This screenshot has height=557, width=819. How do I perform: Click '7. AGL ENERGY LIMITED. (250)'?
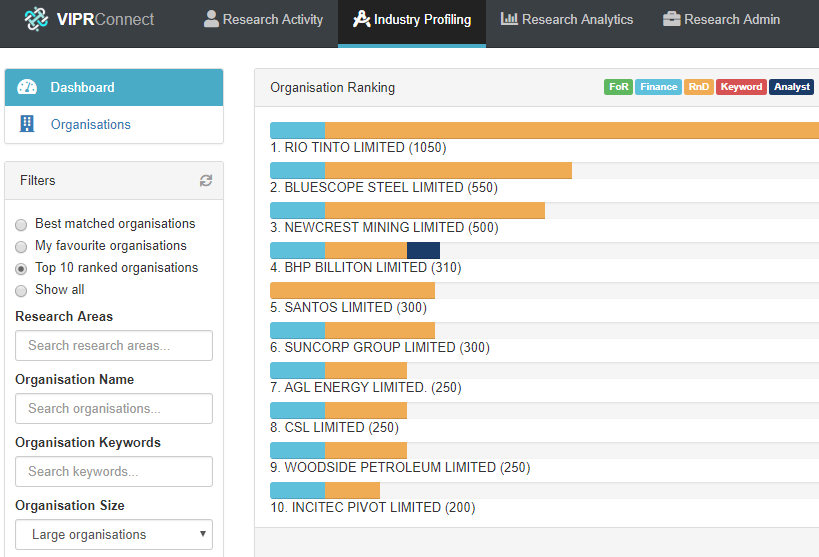click(x=366, y=387)
